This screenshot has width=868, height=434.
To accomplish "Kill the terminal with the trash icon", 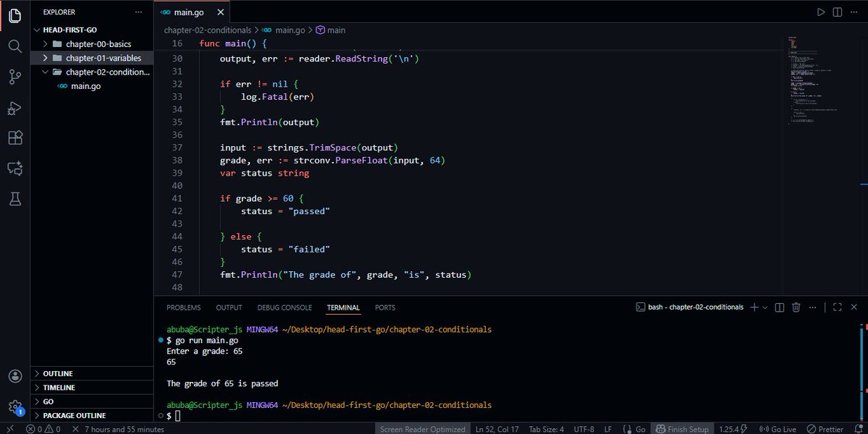I will [x=796, y=307].
